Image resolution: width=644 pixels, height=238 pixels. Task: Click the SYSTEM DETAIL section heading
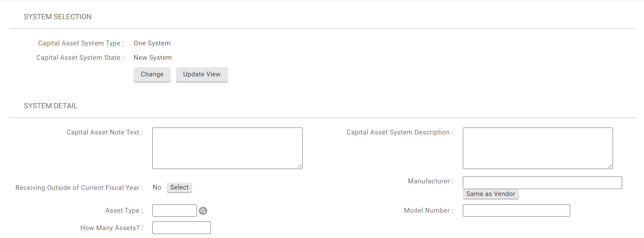[x=51, y=106]
